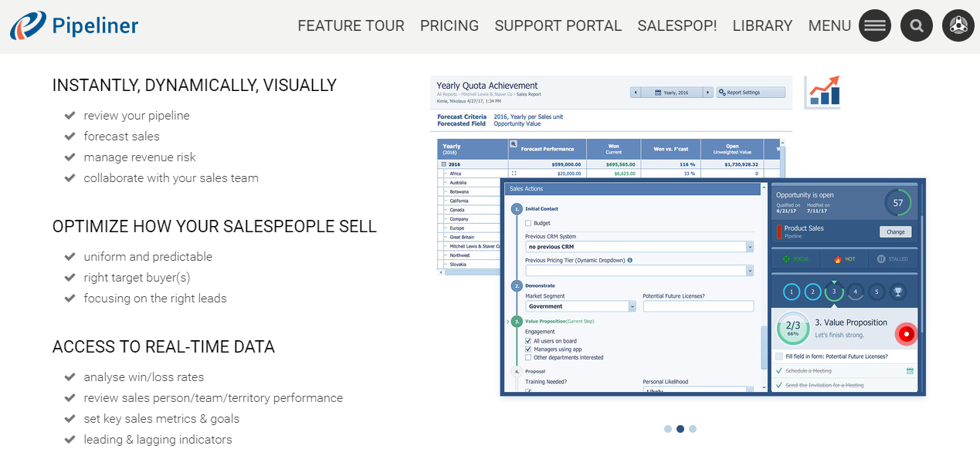Click step 4 Proposal circle

tap(517, 371)
